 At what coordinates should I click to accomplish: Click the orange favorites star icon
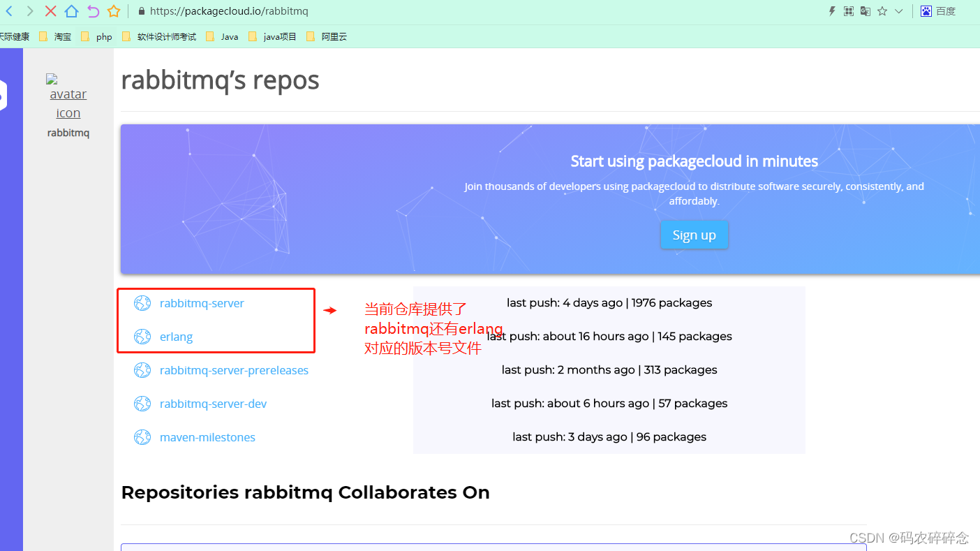point(114,11)
